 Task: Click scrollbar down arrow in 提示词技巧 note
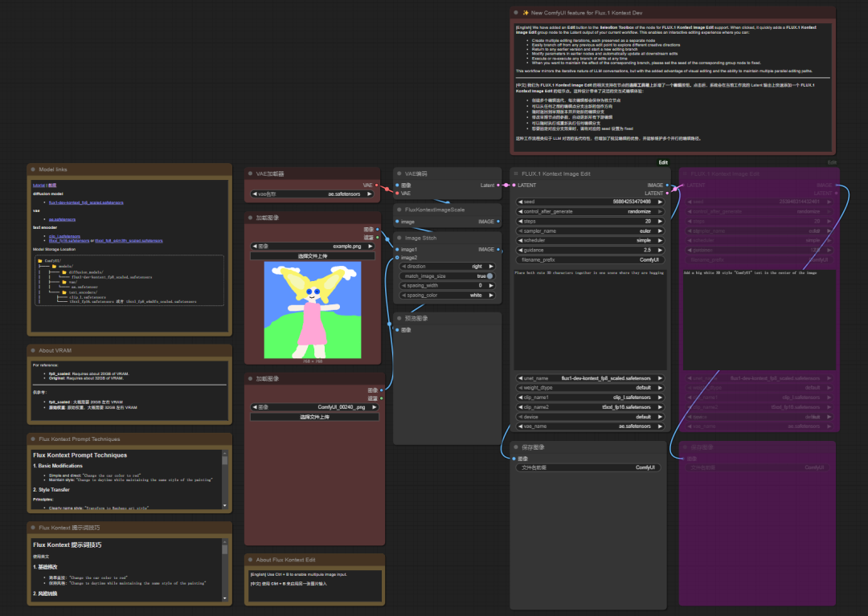(x=225, y=598)
